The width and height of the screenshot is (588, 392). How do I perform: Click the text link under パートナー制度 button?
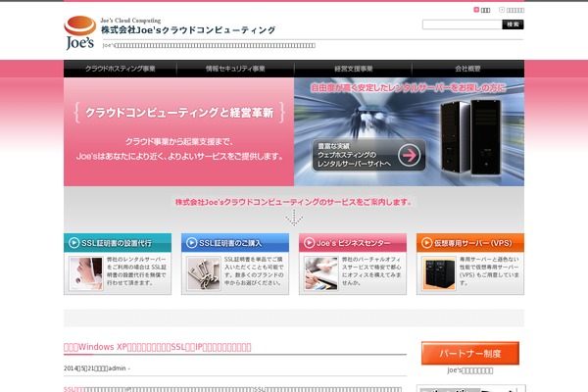click(x=470, y=370)
